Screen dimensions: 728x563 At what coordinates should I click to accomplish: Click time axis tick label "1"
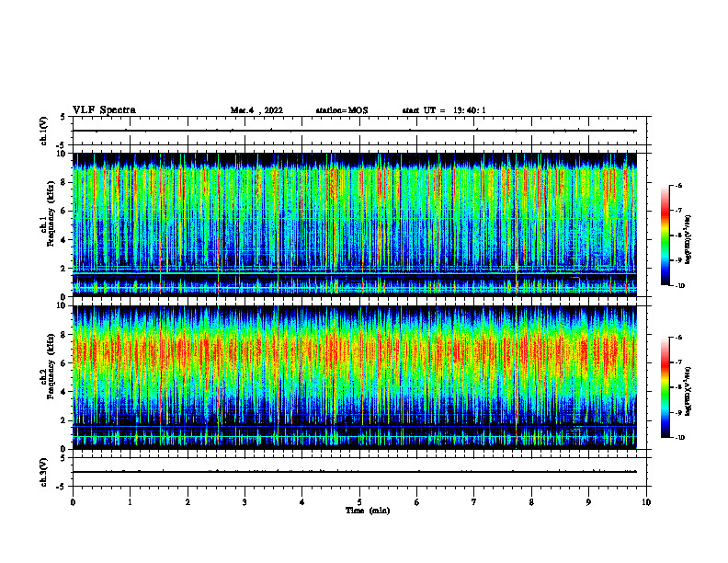coord(130,502)
